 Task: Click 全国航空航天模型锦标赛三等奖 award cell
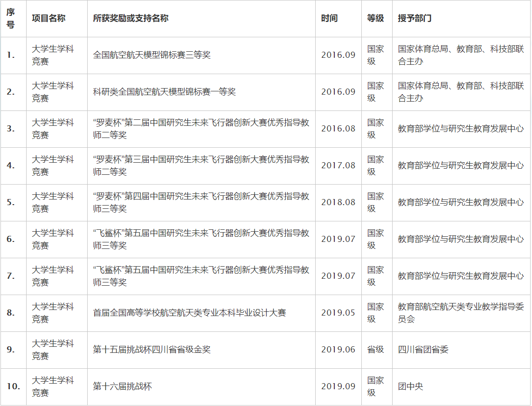pyautogui.click(x=201, y=55)
